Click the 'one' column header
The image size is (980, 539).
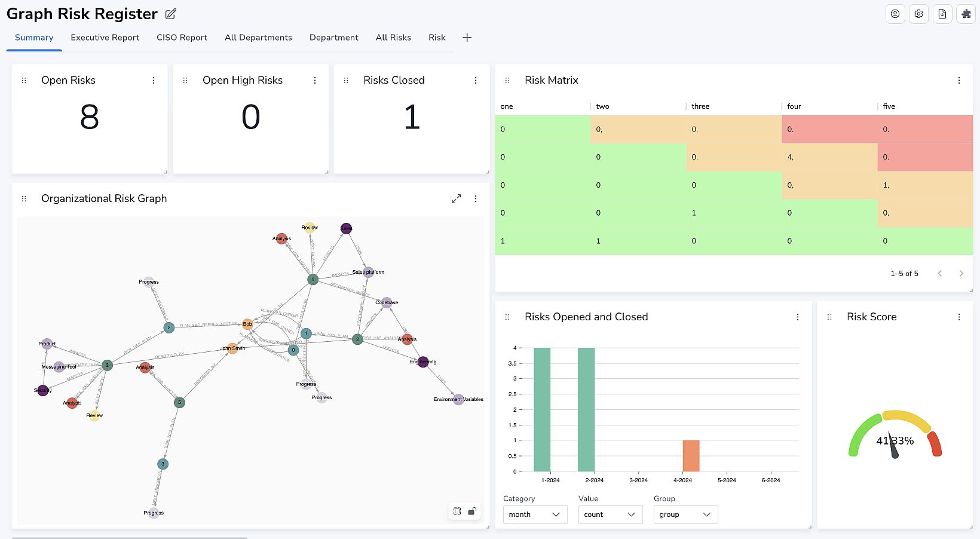[x=507, y=106]
